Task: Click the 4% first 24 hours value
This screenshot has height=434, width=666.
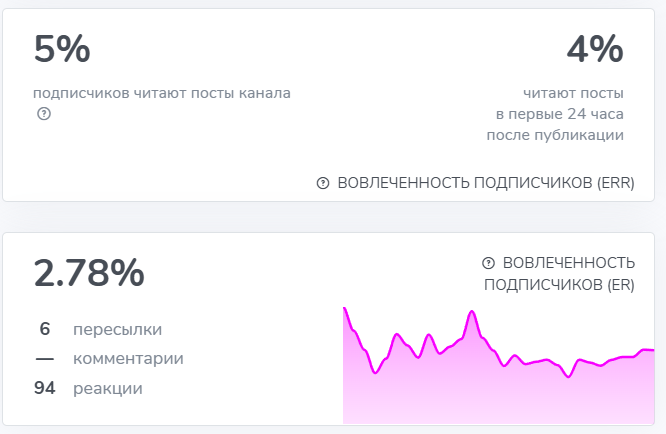Action: pyautogui.click(x=594, y=49)
